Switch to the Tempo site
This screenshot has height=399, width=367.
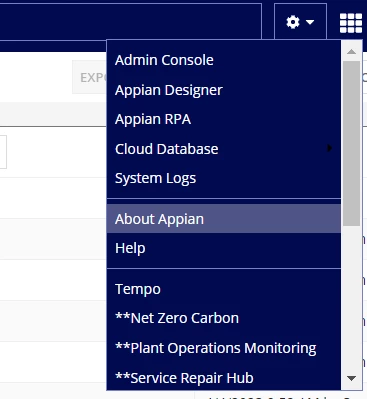(224, 289)
